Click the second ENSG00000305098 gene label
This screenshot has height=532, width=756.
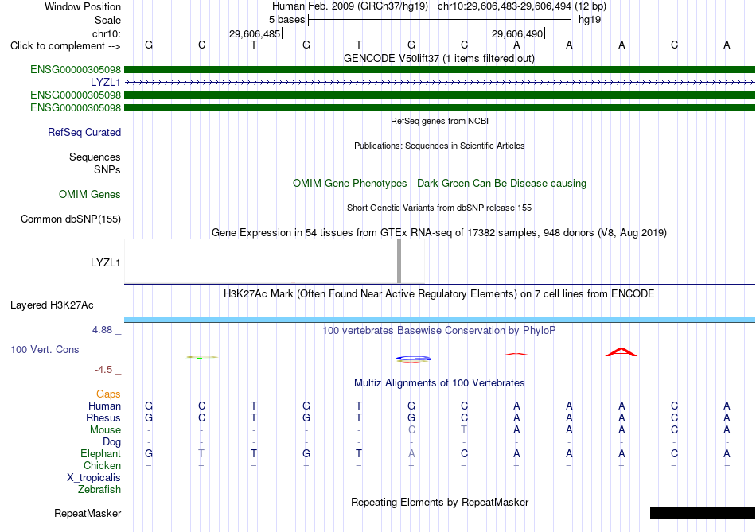click(76, 95)
